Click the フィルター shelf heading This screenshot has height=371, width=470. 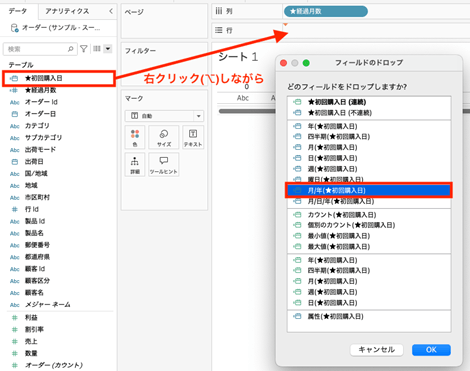140,51
